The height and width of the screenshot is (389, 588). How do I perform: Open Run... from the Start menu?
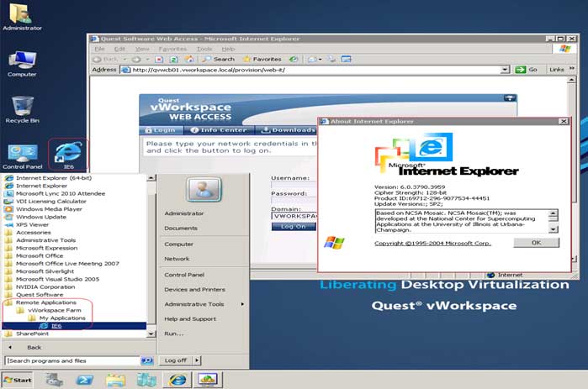click(x=174, y=334)
